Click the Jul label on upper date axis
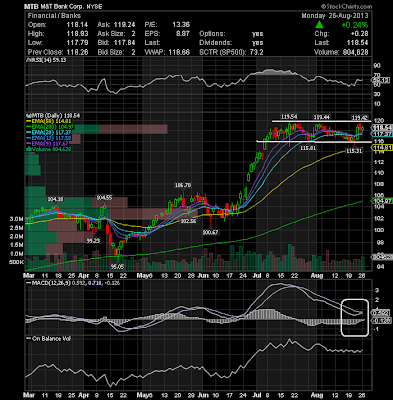393x400 pixels. [x=258, y=276]
